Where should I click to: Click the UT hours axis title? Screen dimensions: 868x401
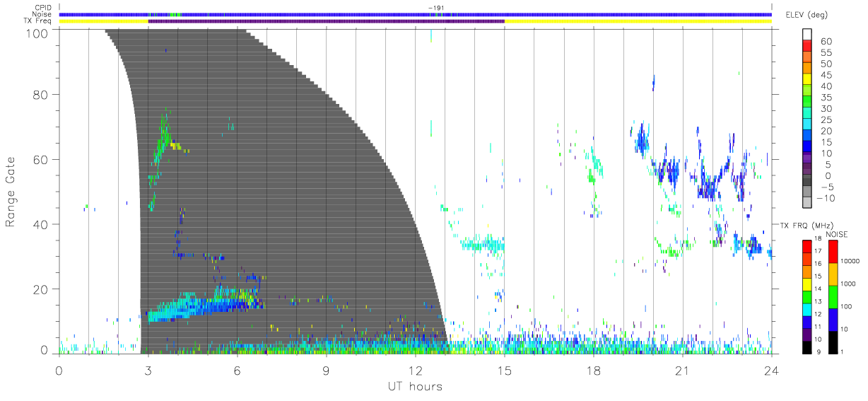(x=415, y=387)
